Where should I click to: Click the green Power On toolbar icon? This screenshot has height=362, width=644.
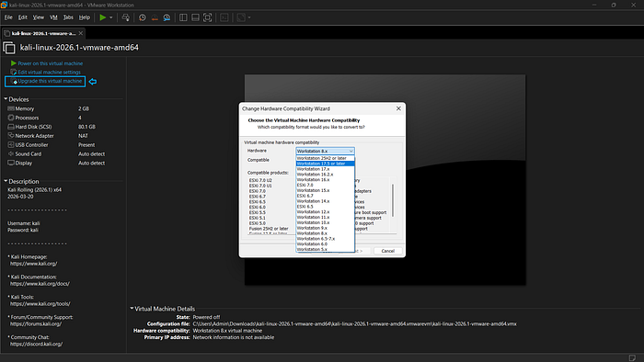click(x=103, y=17)
